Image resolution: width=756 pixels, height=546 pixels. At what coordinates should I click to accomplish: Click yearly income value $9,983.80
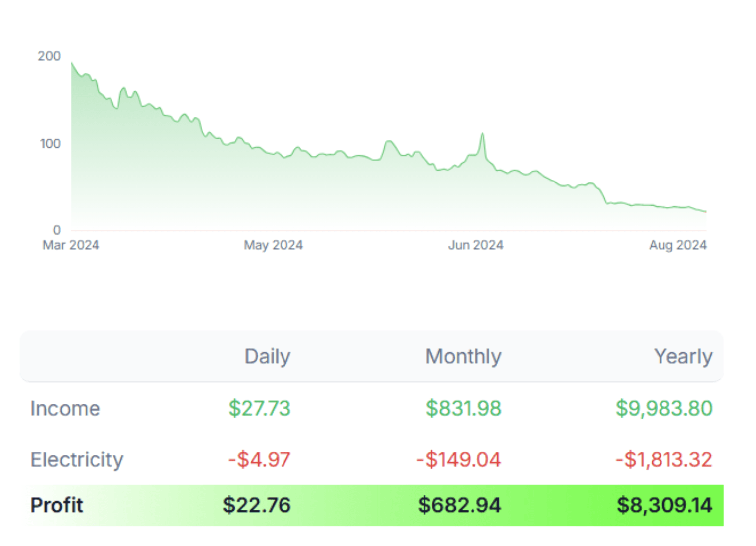tap(664, 408)
